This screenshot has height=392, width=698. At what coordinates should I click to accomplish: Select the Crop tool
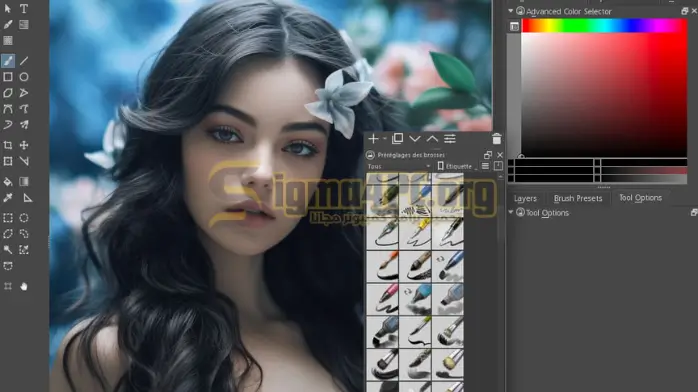coord(8,145)
